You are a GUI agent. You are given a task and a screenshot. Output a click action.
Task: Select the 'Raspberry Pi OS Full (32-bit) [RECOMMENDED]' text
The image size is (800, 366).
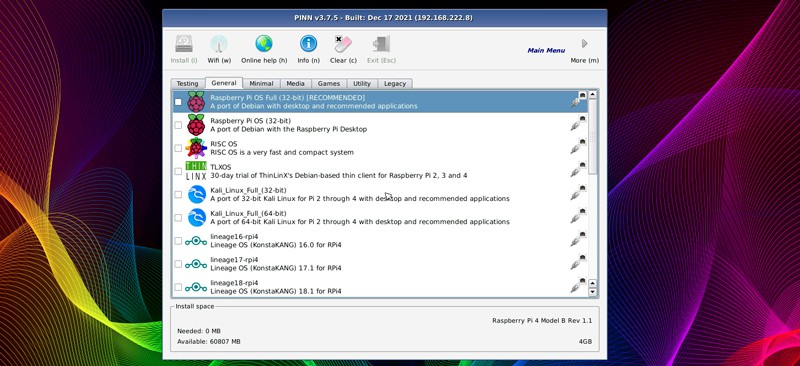[x=287, y=97]
